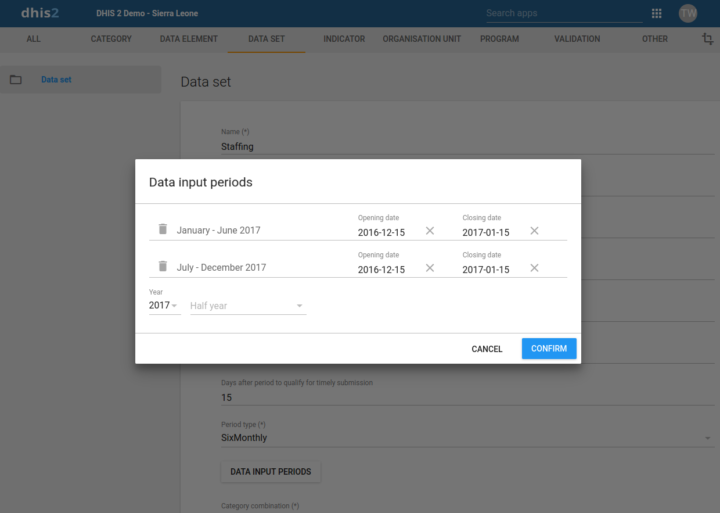Focus the Search apps field
This screenshot has height=513, width=720.
564,13
